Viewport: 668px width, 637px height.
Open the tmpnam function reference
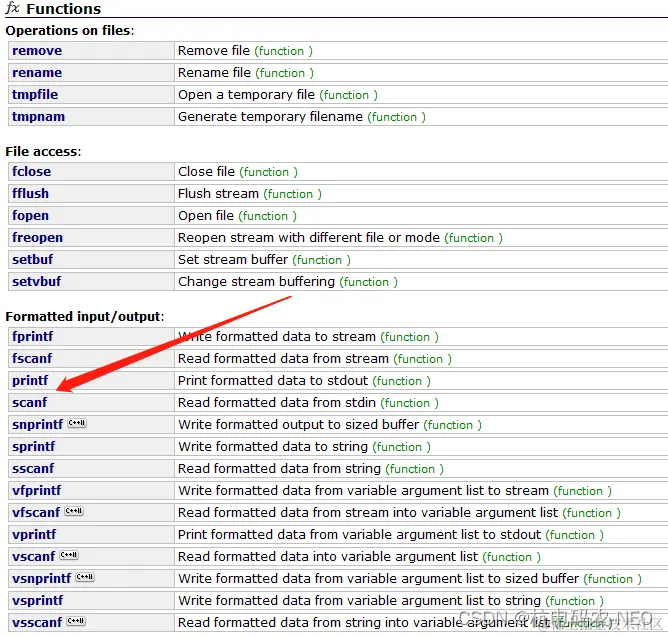click(38, 117)
